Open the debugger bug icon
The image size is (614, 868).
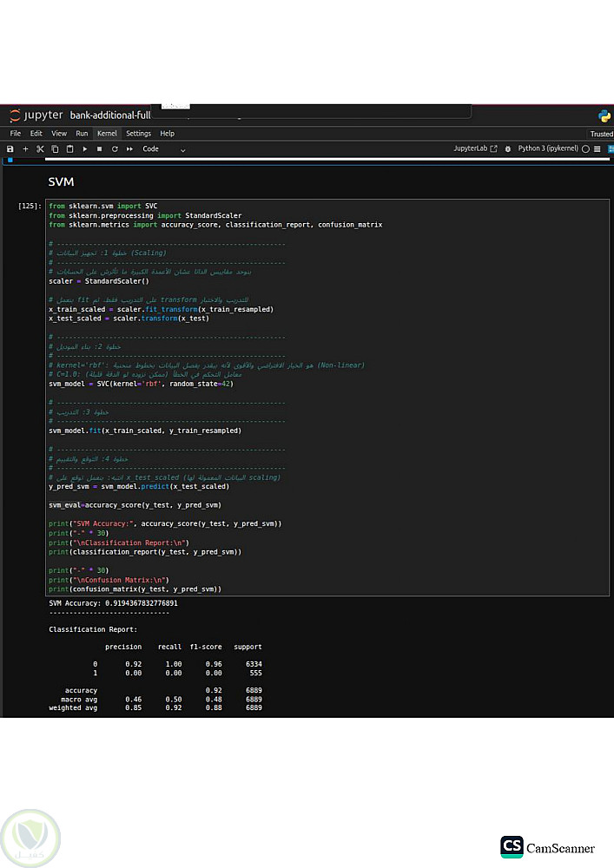pos(508,149)
